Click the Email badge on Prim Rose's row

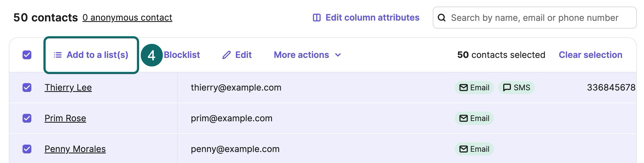474,118
